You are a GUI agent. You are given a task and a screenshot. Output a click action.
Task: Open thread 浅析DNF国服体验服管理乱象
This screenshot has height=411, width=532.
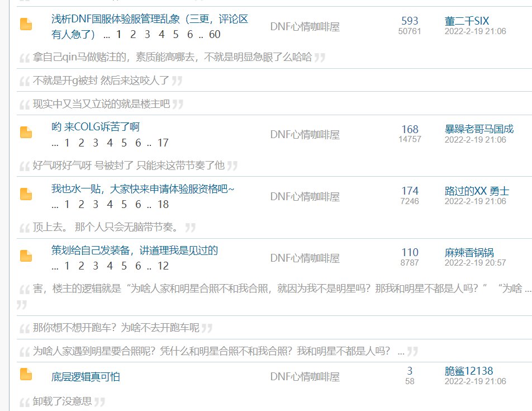150,26
